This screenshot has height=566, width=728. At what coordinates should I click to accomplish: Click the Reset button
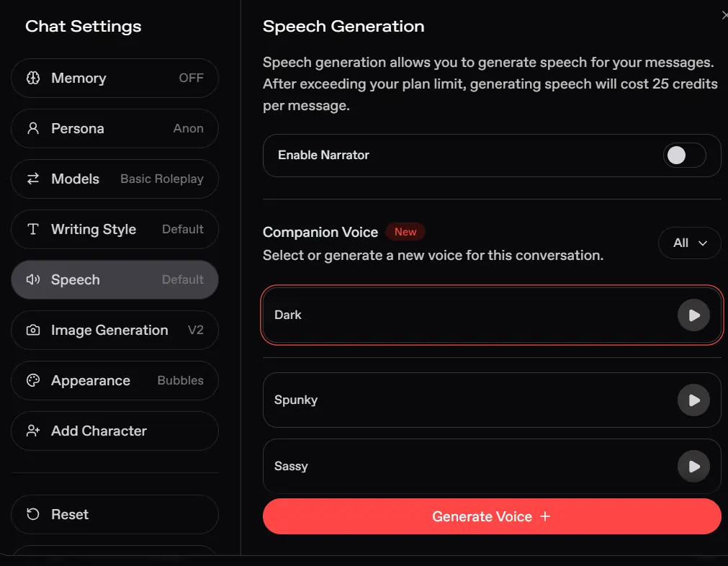[x=114, y=514]
